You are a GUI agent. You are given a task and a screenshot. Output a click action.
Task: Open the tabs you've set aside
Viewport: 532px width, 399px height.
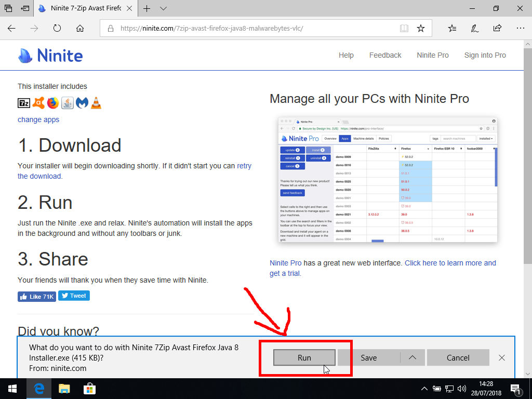point(8,8)
